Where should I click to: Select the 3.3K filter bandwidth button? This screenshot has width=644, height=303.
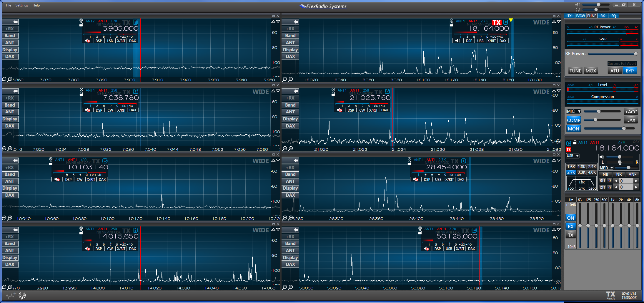coord(581,173)
